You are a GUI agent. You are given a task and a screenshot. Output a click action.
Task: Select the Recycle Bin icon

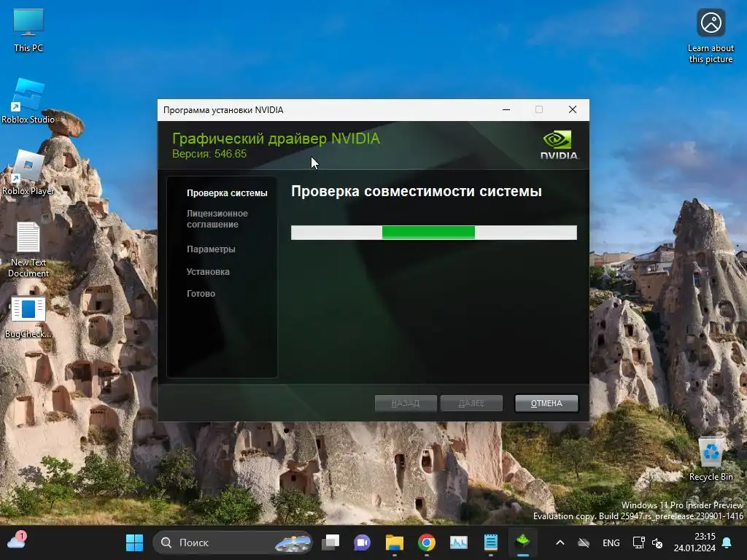711,458
